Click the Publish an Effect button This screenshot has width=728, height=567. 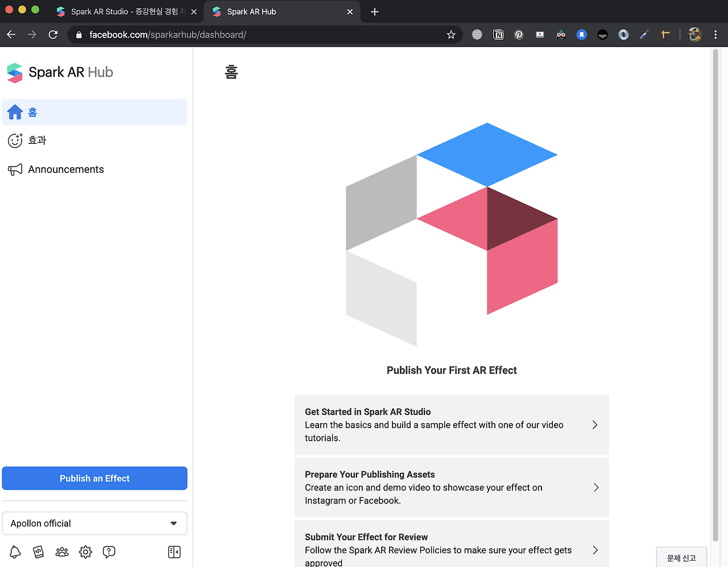click(94, 478)
